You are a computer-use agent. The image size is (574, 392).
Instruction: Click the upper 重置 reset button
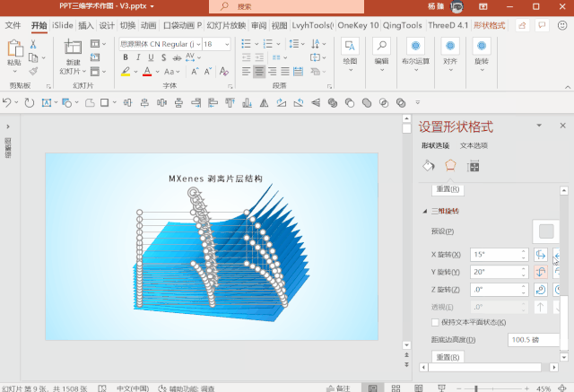coord(448,189)
